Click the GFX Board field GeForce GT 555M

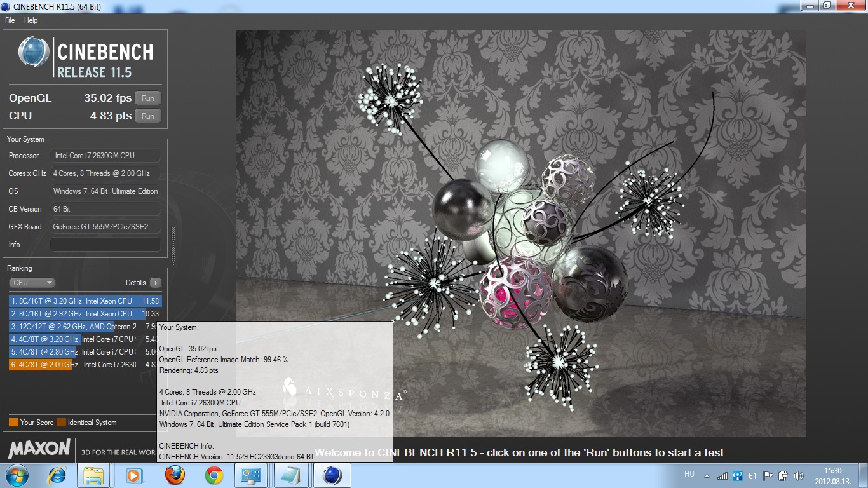105,227
